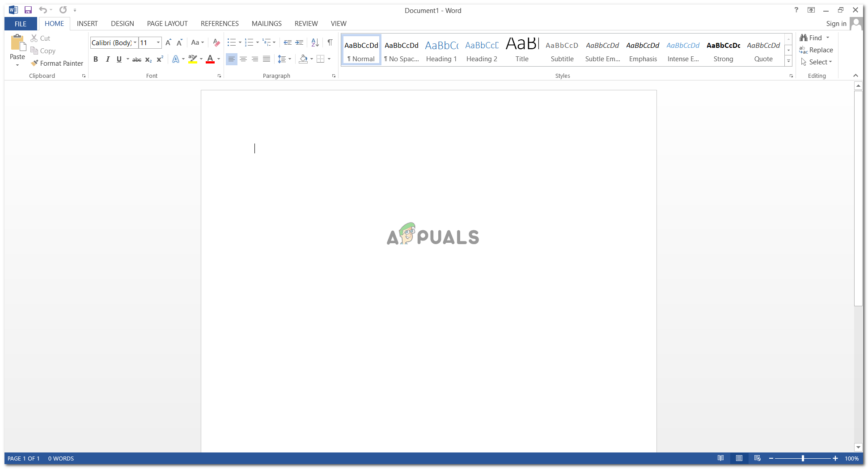
Task: Apply text highlight color
Action: pyautogui.click(x=193, y=59)
